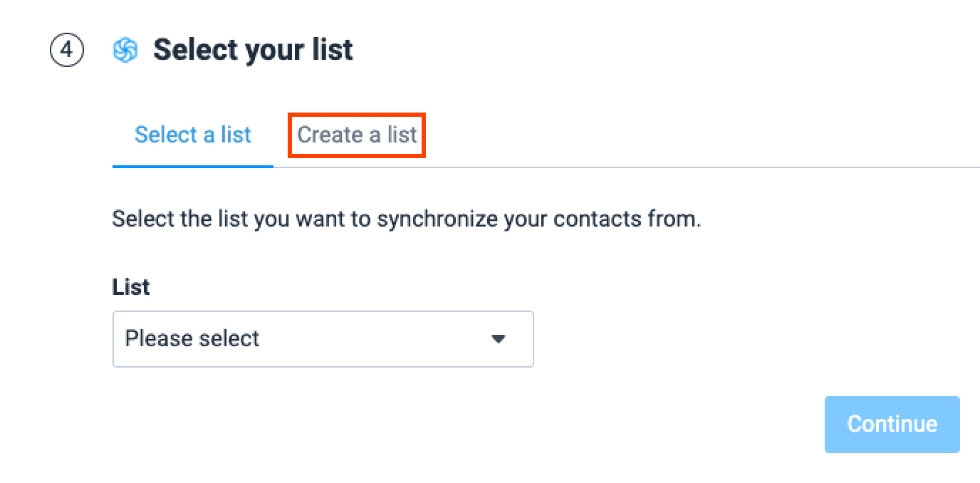The height and width of the screenshot is (483, 980).
Task: Click the black caret triangle icon
Action: tap(499, 338)
